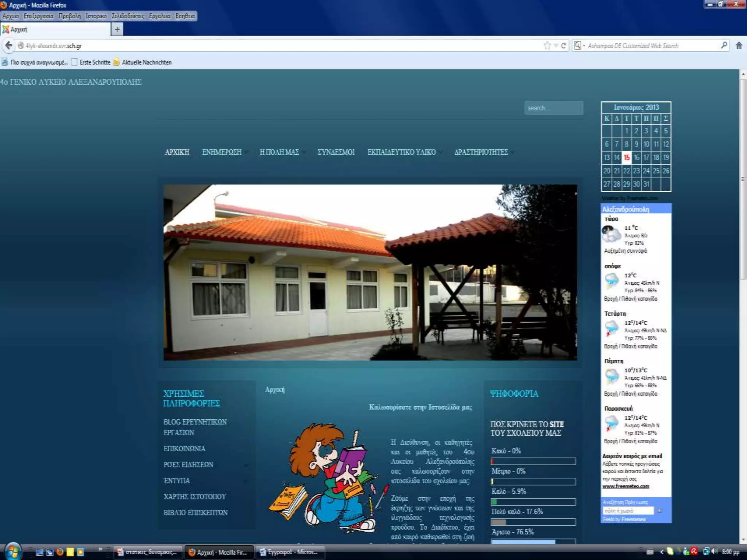Screen dimensions: 747x560
Task: Open the Εργαλεία menu
Action: pyautogui.click(x=159, y=16)
